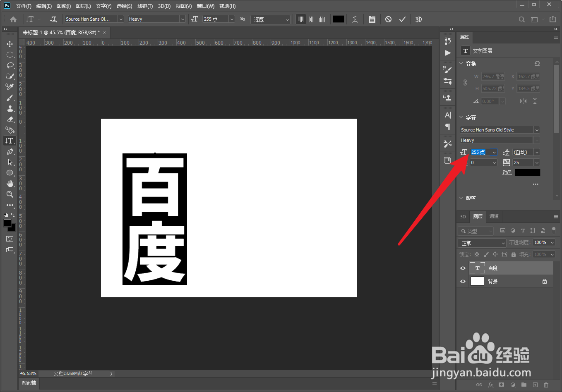This screenshot has width=562, height=392.
Task: Toggle filter for type layers
Action: click(523, 231)
